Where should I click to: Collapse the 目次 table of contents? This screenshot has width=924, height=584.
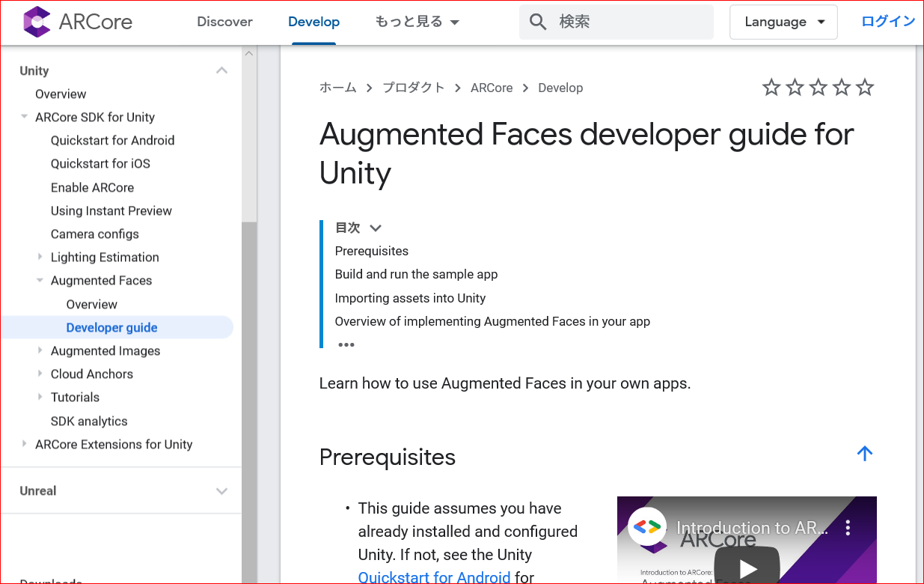click(x=375, y=228)
